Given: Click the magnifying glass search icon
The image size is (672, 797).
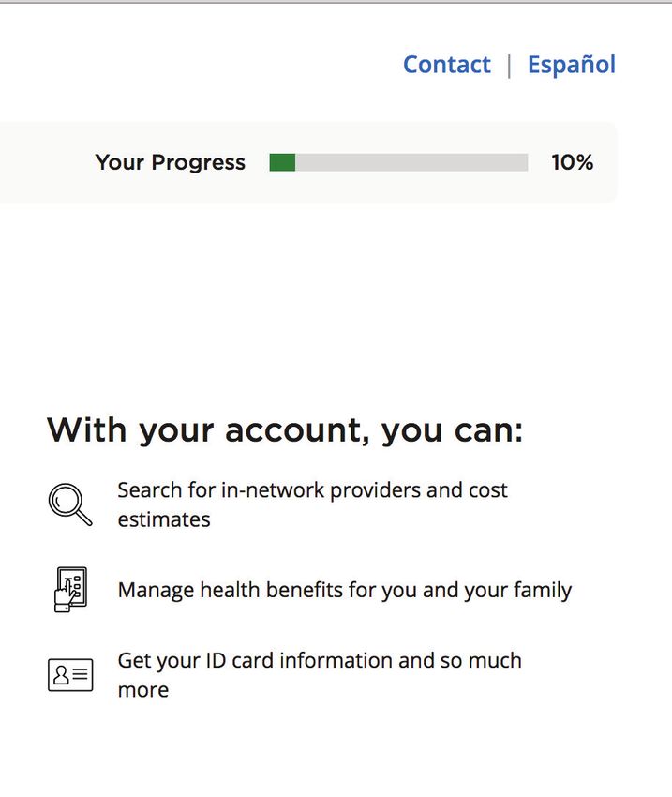Looking at the screenshot, I should [x=70, y=504].
